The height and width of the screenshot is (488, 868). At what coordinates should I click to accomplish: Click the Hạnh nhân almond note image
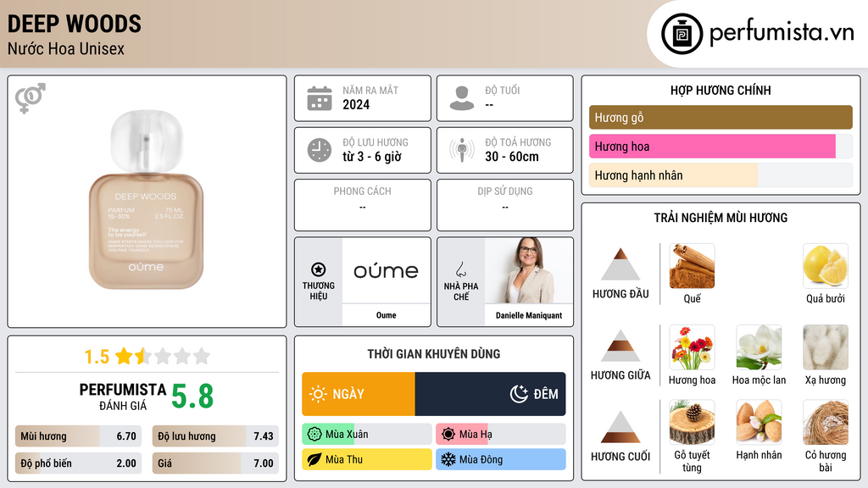[x=759, y=423]
